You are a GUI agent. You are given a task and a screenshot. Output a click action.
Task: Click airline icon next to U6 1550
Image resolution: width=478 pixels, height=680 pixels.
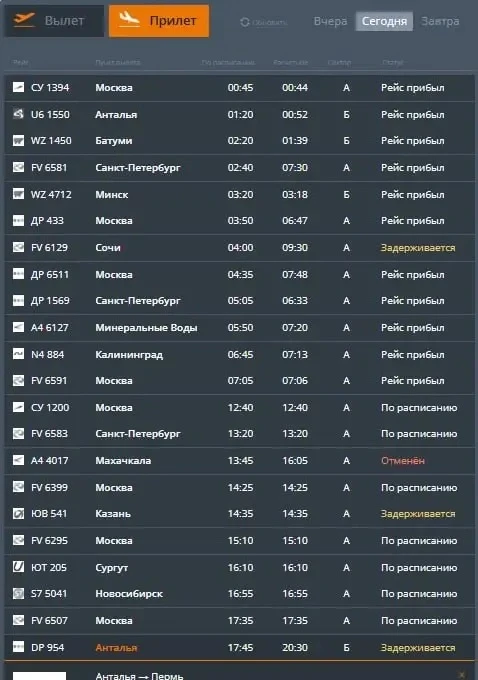(18, 114)
